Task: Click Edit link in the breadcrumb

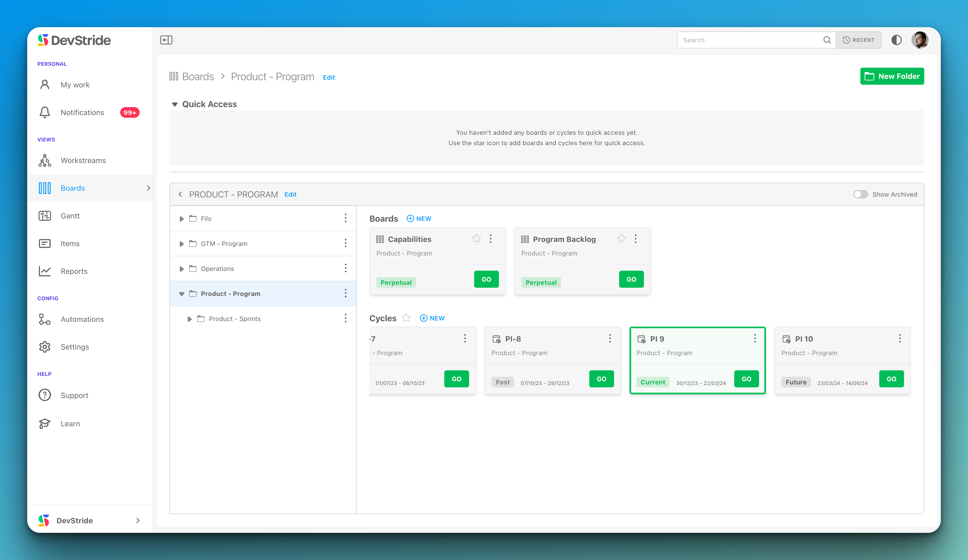Action: point(329,77)
